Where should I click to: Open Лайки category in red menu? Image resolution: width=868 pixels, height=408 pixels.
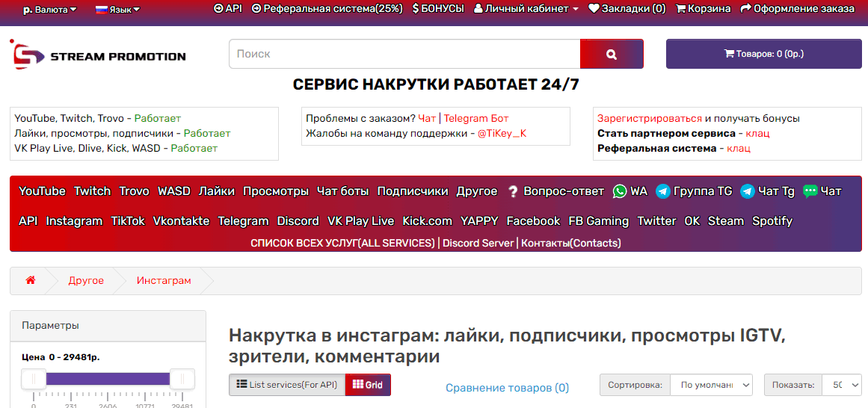click(217, 191)
